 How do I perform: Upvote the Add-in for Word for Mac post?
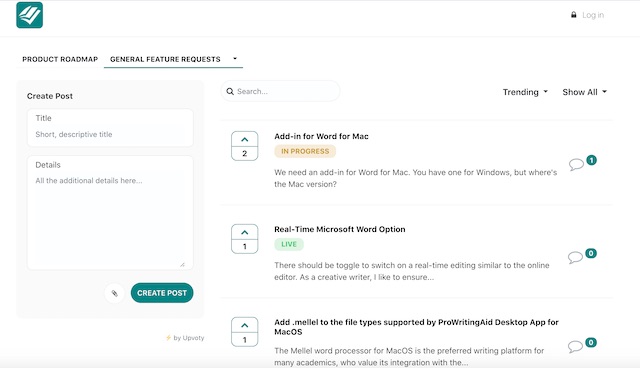point(244,140)
